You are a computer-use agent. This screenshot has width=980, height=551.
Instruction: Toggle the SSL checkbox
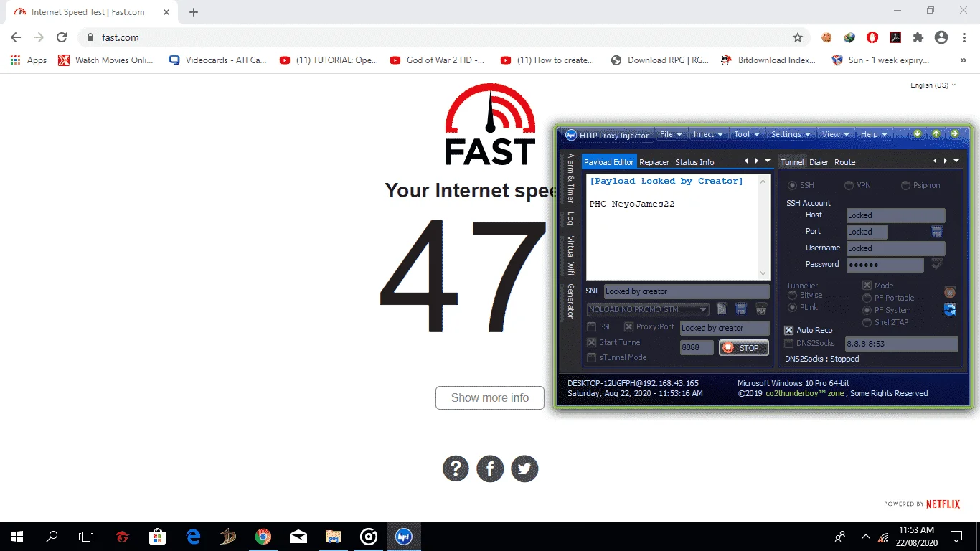click(x=592, y=327)
